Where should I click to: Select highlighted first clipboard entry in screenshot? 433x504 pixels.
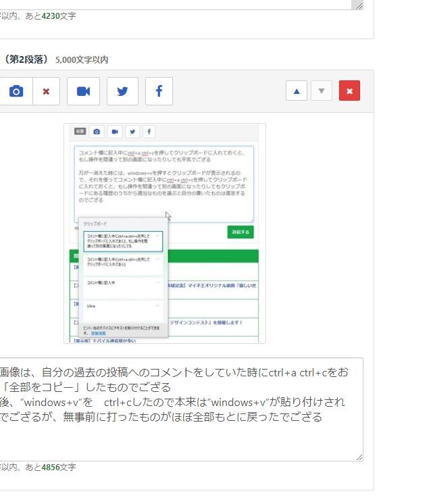tap(122, 241)
